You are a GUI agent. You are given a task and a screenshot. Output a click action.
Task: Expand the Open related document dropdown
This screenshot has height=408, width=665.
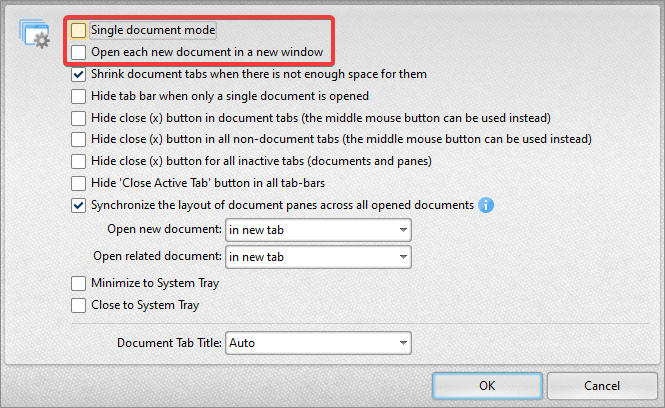pyautogui.click(x=319, y=257)
